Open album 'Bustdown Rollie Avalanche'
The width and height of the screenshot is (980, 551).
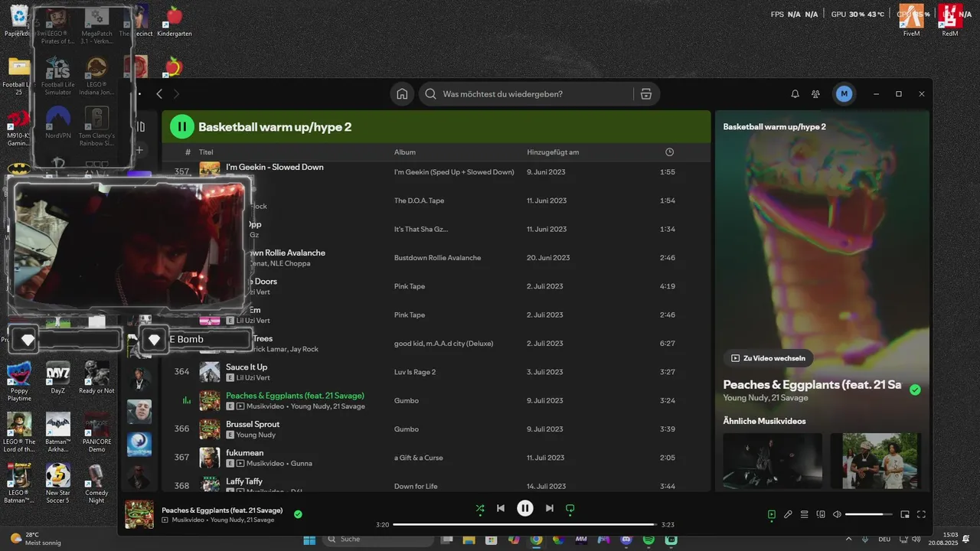pos(437,258)
